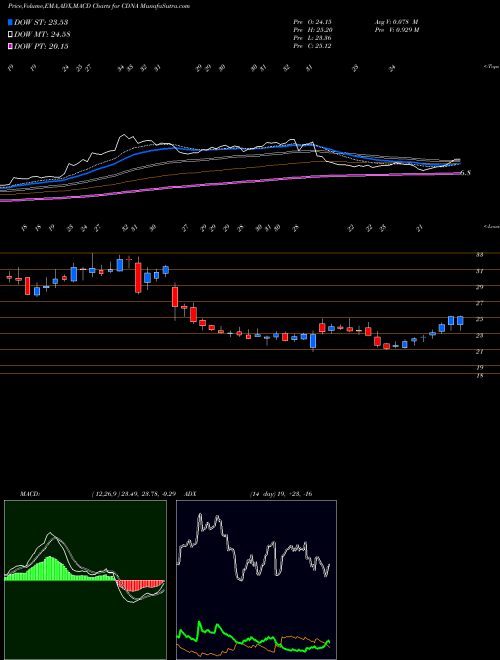Click the green MACD histogram chart panel

point(85,580)
